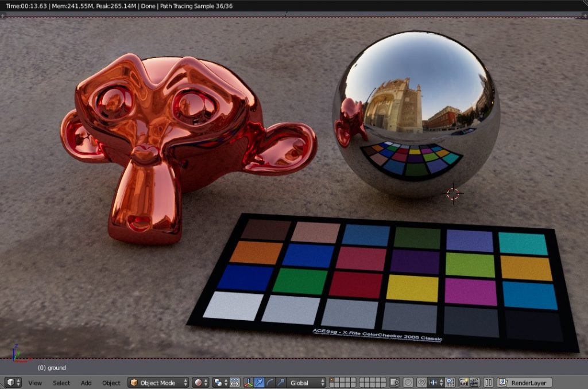
Task: Expand properties region with top-right plus
Action: pos(585,15)
